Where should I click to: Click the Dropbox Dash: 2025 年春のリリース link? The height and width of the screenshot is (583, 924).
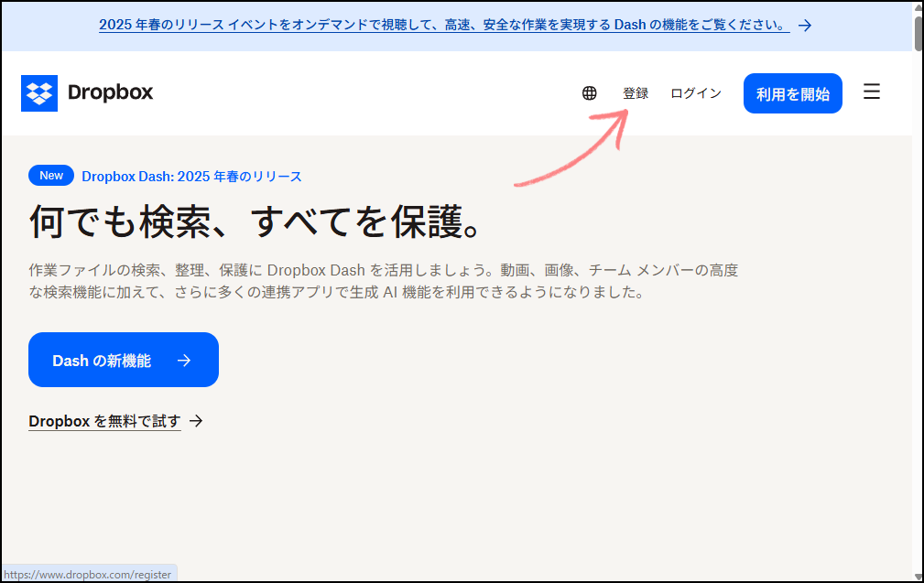click(x=191, y=176)
